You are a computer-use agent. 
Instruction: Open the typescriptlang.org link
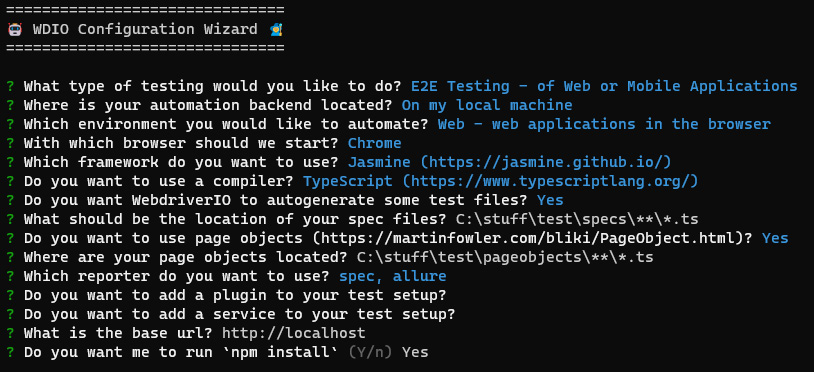pos(550,182)
